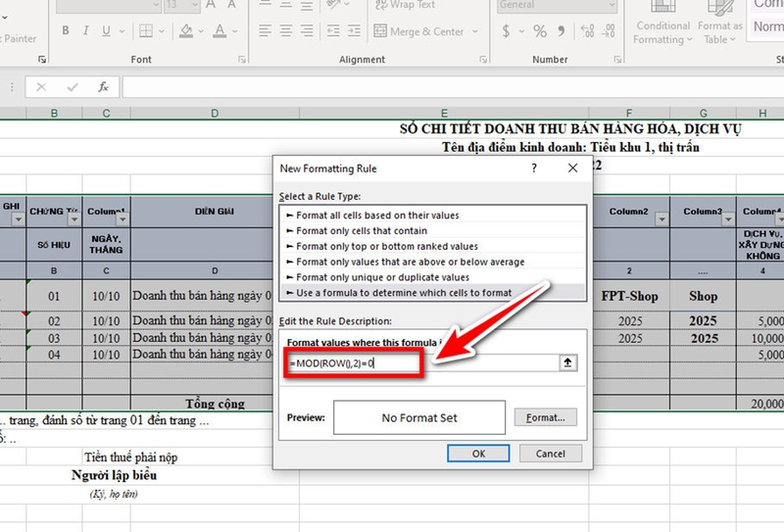The height and width of the screenshot is (532, 784).
Task: Click the Format... button in dialog
Action: point(546,417)
